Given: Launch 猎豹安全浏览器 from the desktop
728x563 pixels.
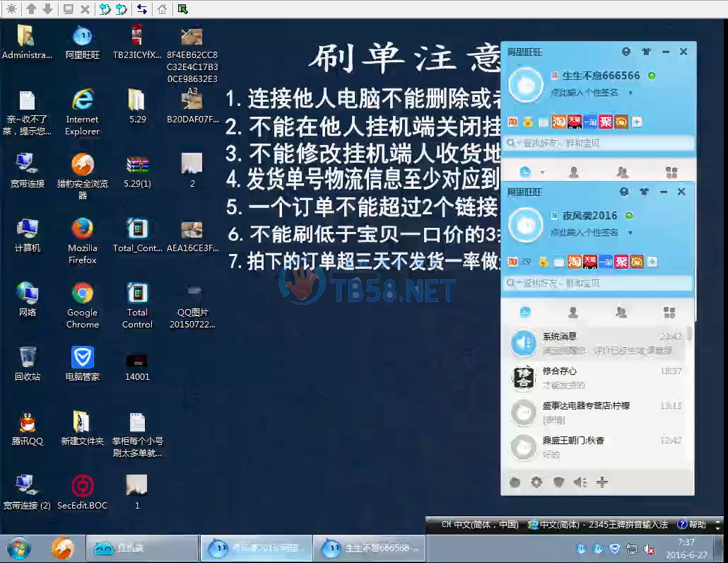Looking at the screenshot, I should 83,176.
